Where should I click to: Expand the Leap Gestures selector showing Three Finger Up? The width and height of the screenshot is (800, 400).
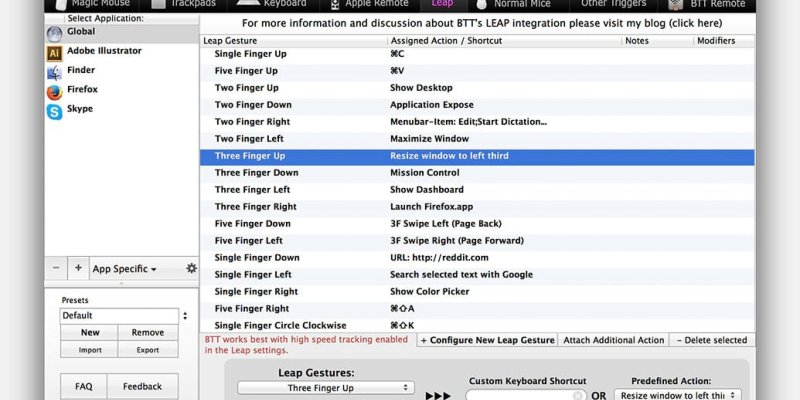[325, 388]
